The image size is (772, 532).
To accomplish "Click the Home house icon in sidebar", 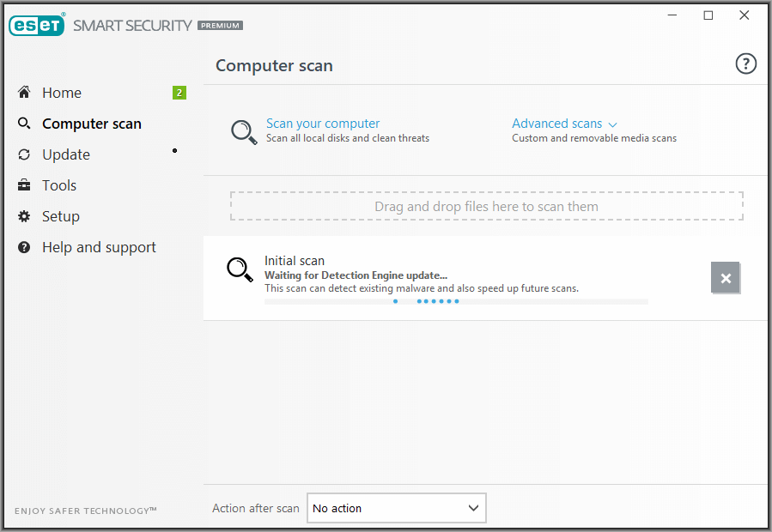I will 24,92.
